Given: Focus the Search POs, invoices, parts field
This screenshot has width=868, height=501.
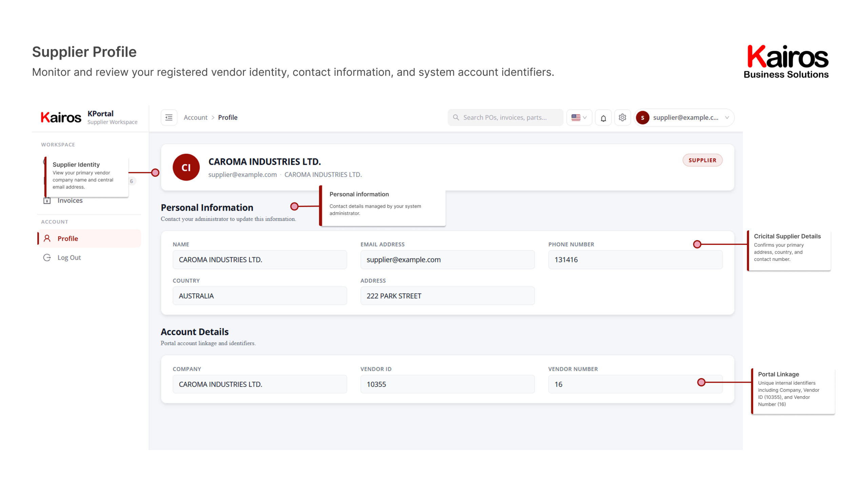Looking at the screenshot, I should point(505,117).
